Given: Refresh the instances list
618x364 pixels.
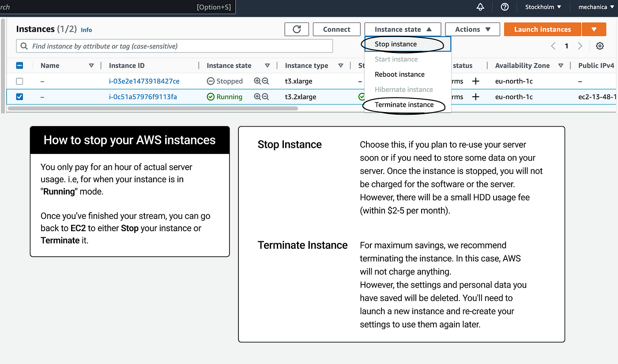Looking at the screenshot, I should click(x=297, y=30).
